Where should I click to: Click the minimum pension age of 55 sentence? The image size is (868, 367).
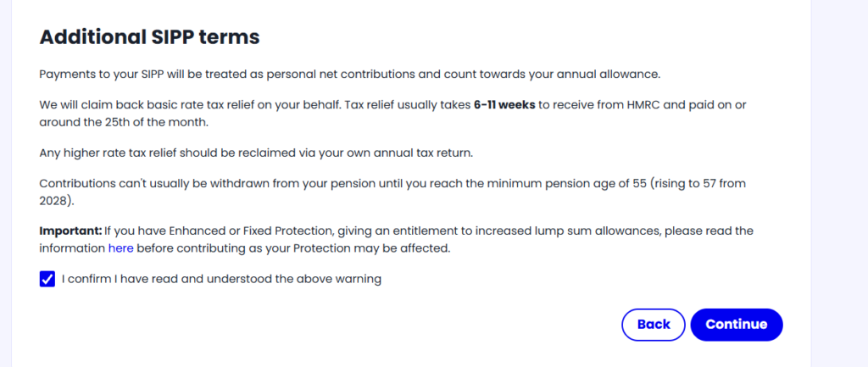[392, 192]
